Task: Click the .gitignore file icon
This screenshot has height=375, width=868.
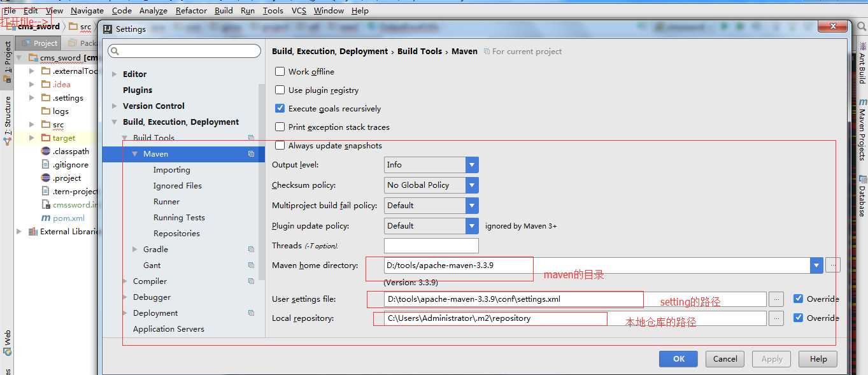Action: click(x=46, y=164)
